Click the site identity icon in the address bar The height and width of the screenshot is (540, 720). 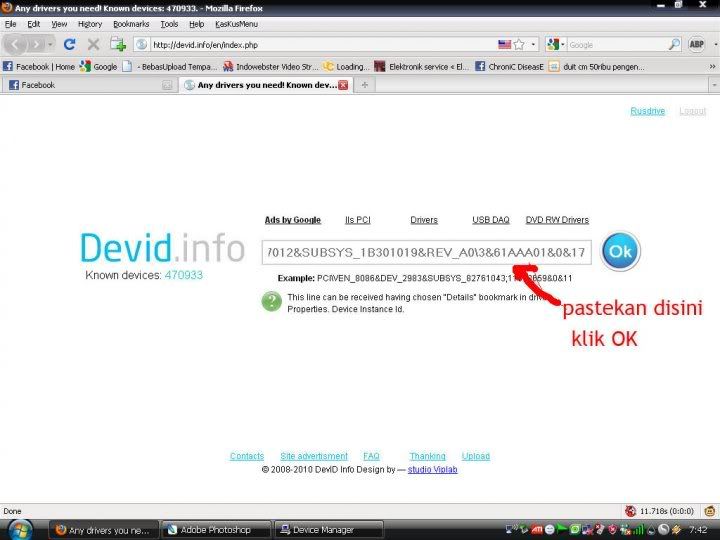point(141,45)
